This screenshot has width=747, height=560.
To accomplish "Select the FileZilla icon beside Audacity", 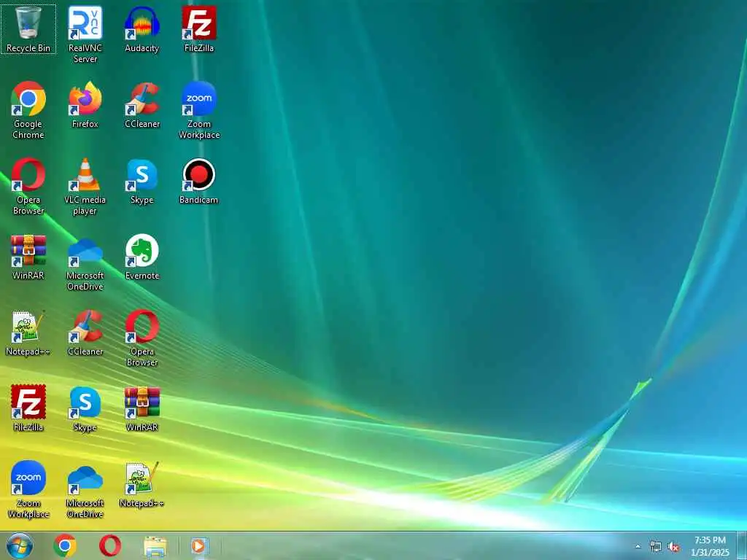I will [x=198, y=29].
